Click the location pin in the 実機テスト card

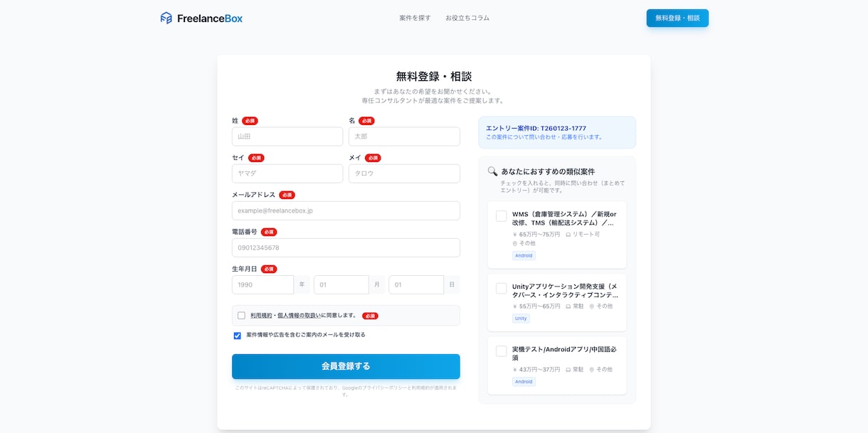591,370
